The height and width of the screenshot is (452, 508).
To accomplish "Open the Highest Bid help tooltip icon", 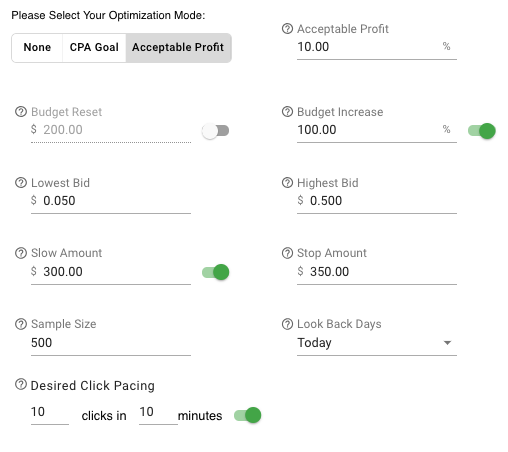I will (287, 183).
